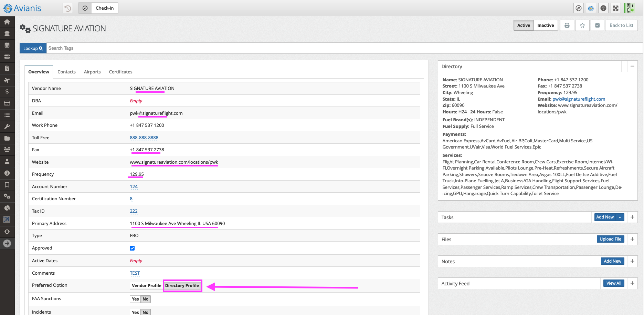
Task: Switch to the Overview tab
Action: pos(39,72)
